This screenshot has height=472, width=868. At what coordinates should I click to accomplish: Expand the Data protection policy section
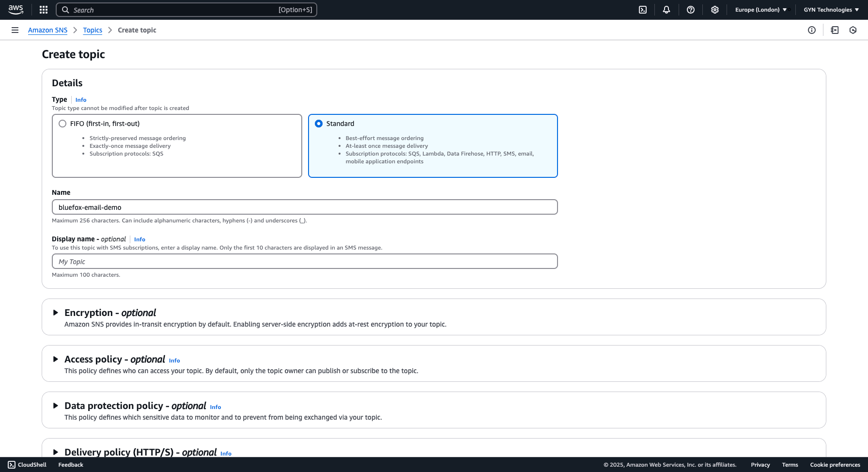(x=56, y=406)
